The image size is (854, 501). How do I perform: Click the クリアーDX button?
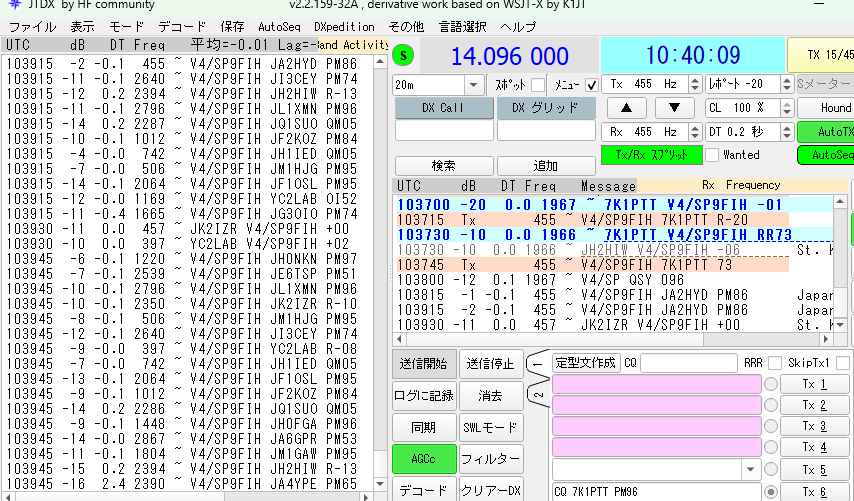pos(491,490)
